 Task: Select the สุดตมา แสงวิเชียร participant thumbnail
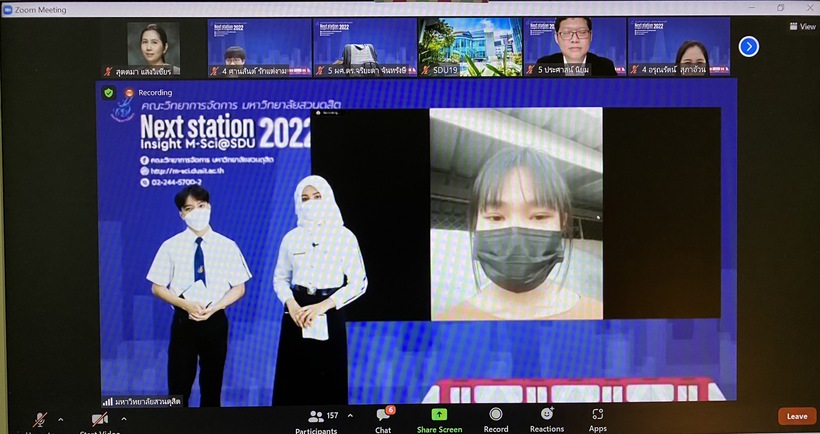tap(154, 48)
